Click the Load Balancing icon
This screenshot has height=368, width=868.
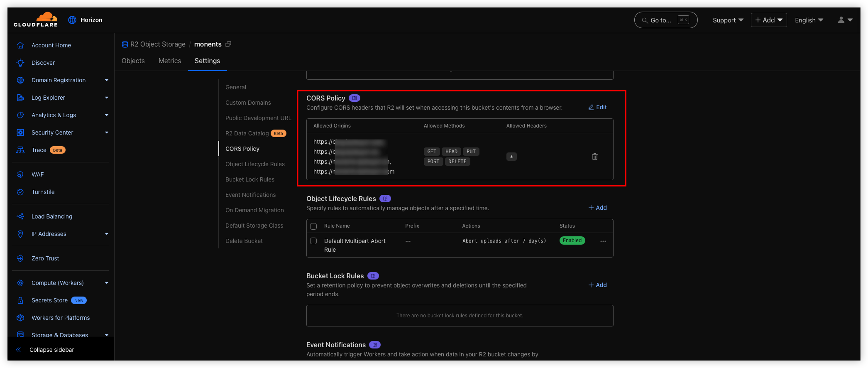tap(20, 216)
